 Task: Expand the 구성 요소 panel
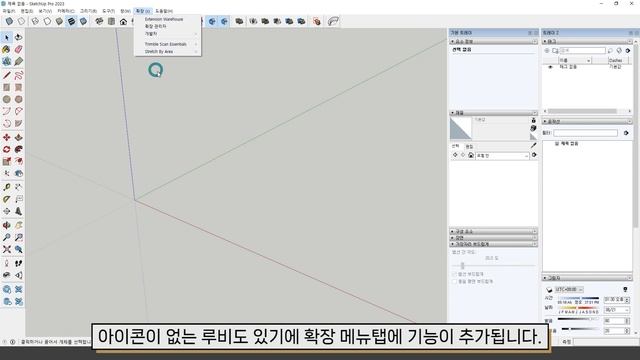coord(493,231)
